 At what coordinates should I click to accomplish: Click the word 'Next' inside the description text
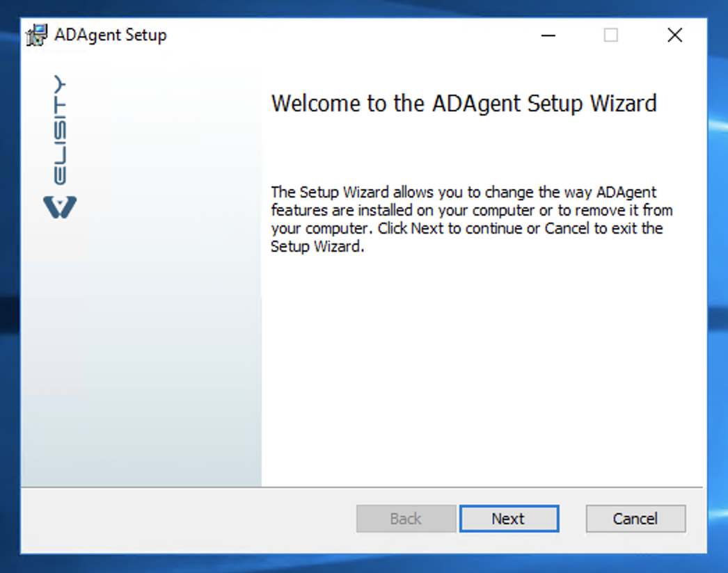click(427, 228)
